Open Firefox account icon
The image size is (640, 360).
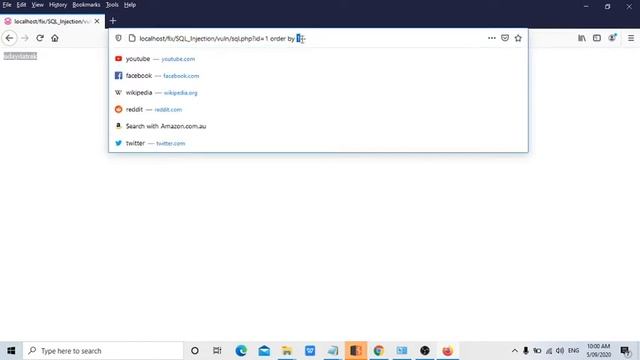[x=612, y=38]
